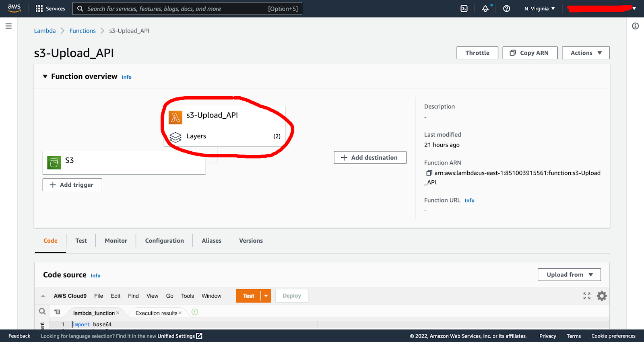The height and width of the screenshot is (342, 644).
Task: Click the Layers stack icon
Action: (175, 137)
